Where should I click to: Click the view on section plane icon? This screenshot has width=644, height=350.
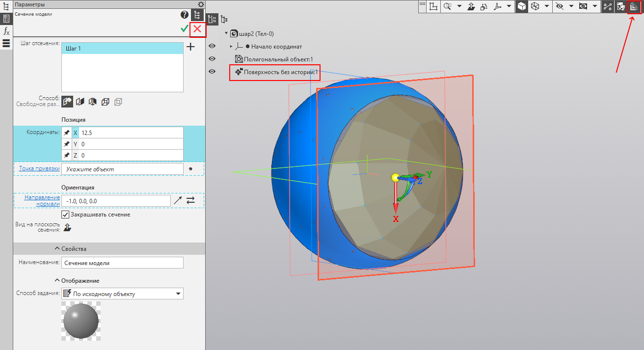(67, 227)
